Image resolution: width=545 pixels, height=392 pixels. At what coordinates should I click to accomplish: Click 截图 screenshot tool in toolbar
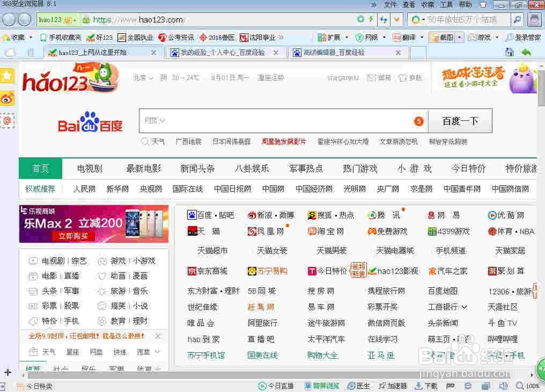pos(442,37)
